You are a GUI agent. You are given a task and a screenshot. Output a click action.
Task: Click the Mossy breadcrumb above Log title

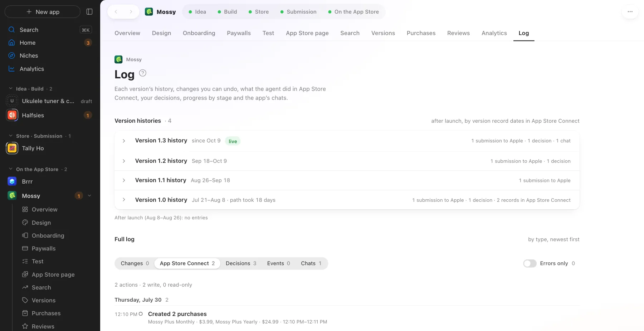[128, 59]
